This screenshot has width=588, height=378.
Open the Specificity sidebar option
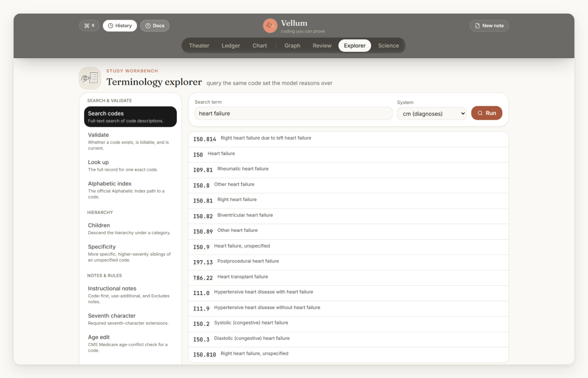(130, 253)
